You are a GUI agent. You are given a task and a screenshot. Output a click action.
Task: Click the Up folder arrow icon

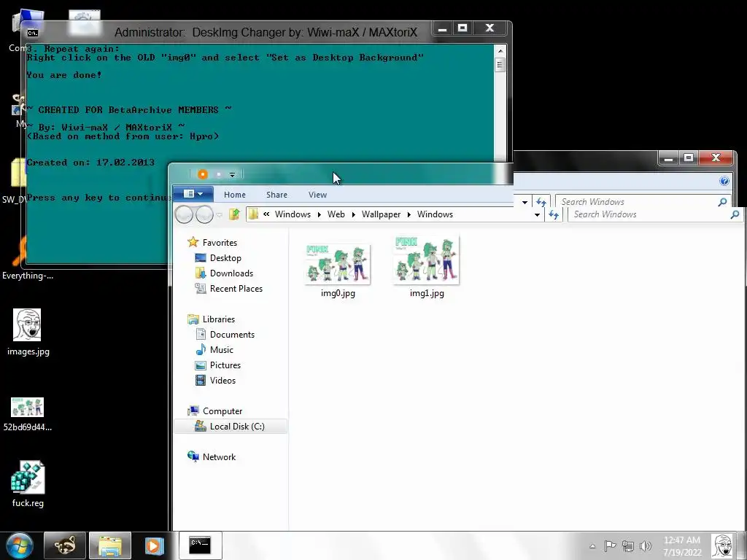pos(234,214)
